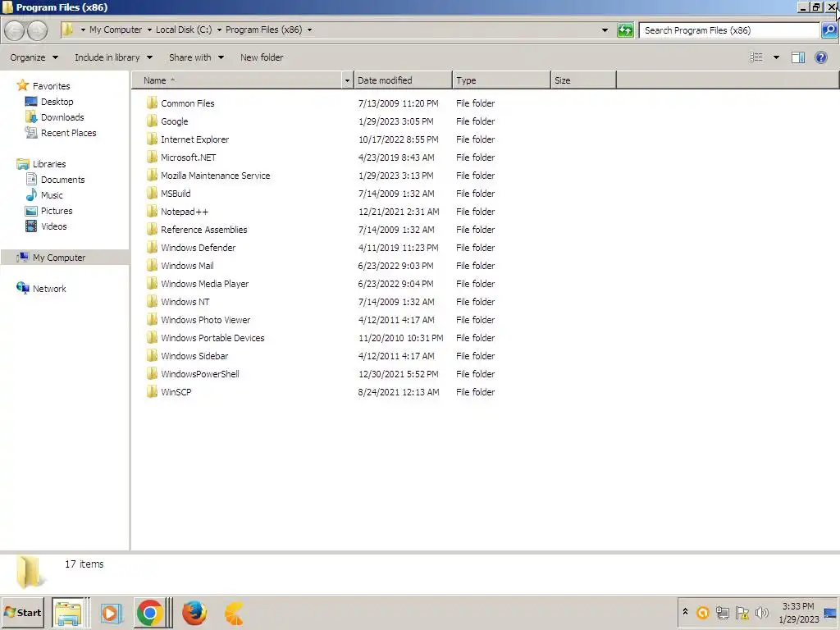This screenshot has width=840, height=630.
Task: Click the Change your view icon
Action: (x=756, y=57)
